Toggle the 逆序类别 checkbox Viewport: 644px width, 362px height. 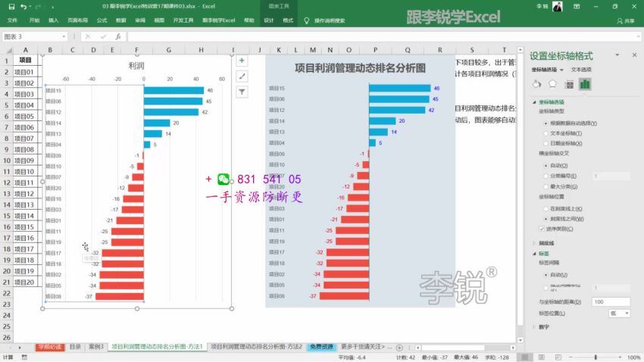[541, 229]
